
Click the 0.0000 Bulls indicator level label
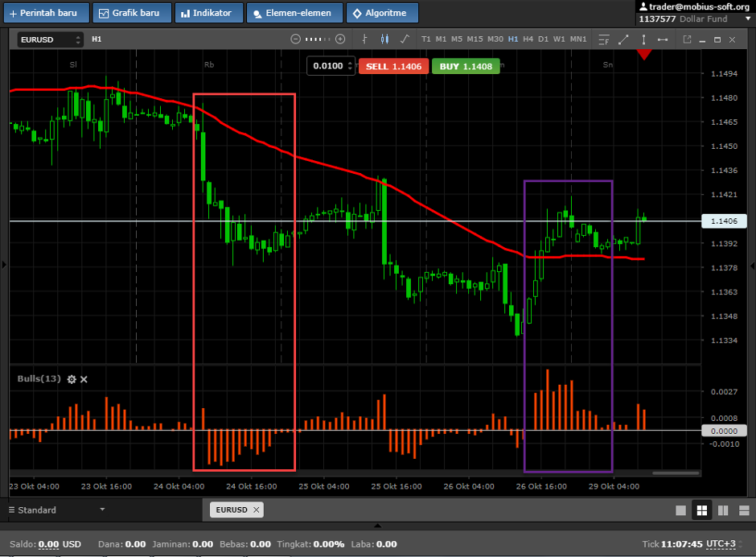724,431
